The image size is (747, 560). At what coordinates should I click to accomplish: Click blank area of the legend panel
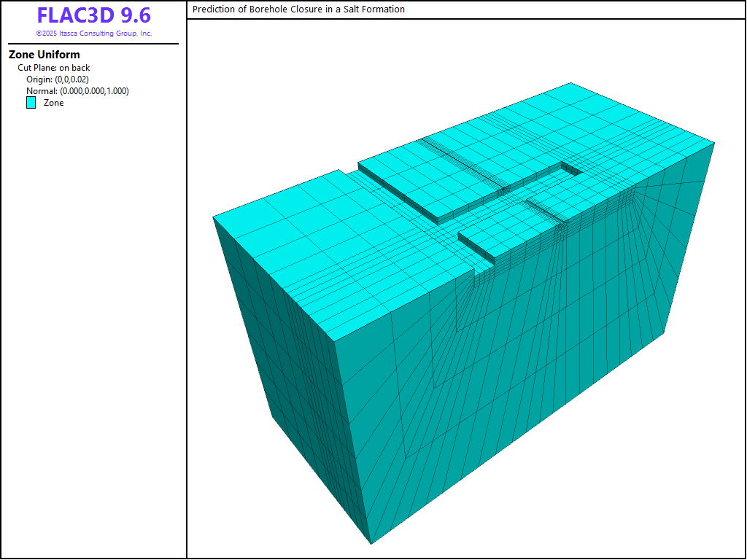click(93, 328)
